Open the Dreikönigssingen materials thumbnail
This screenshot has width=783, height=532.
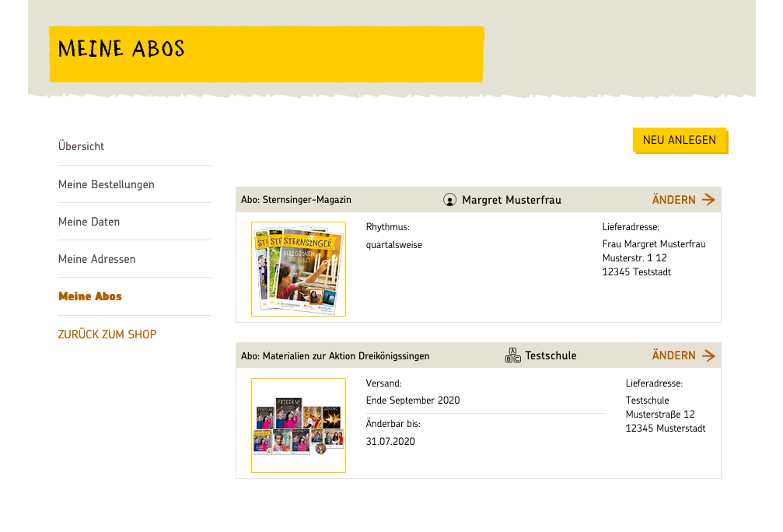click(299, 425)
